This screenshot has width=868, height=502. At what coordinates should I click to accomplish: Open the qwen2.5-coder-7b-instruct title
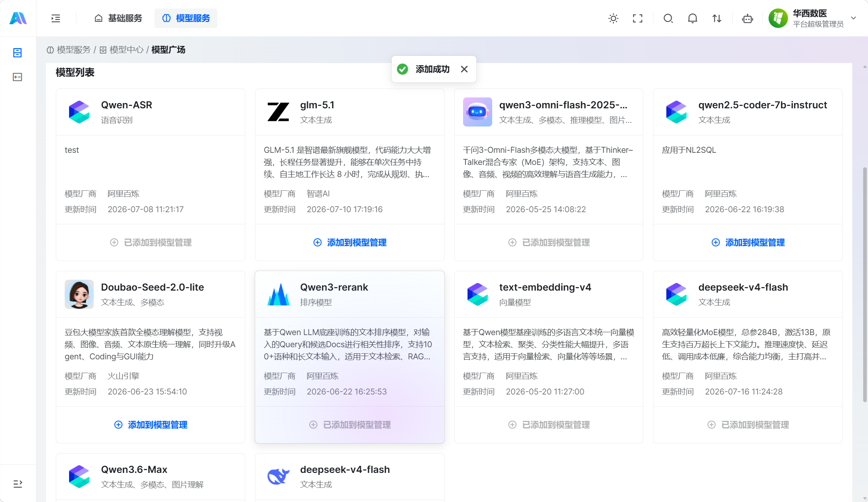click(x=763, y=105)
